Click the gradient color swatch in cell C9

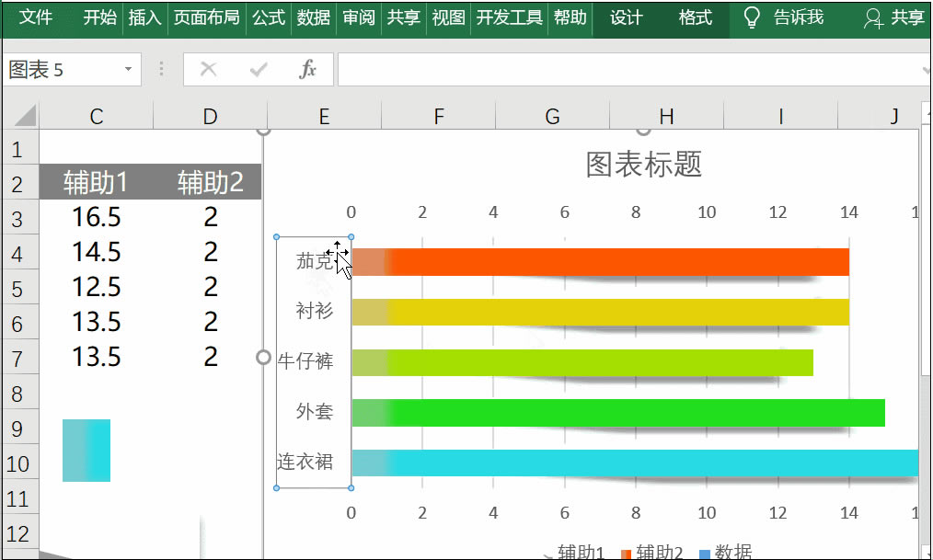pos(85,451)
